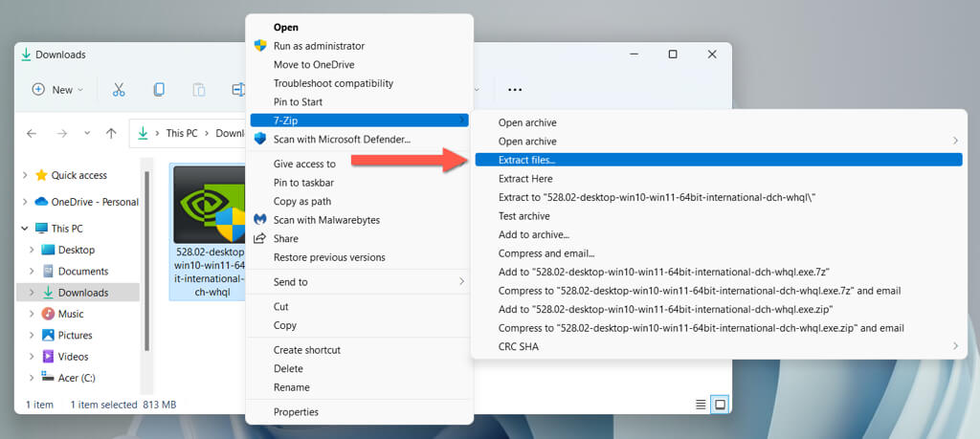Click the "813 MB" status bar text

(x=160, y=405)
